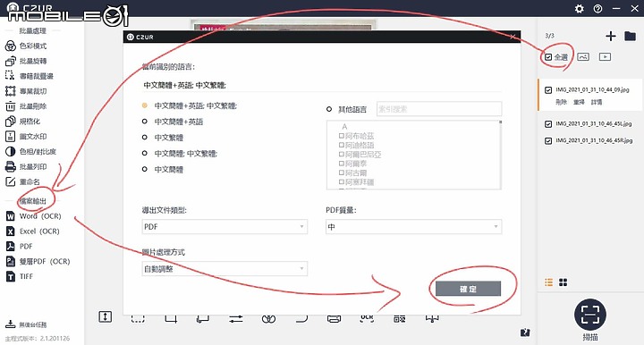This screenshot has height=345, width=644.
Task: Open the folder icon in file panel
Action: (x=630, y=36)
